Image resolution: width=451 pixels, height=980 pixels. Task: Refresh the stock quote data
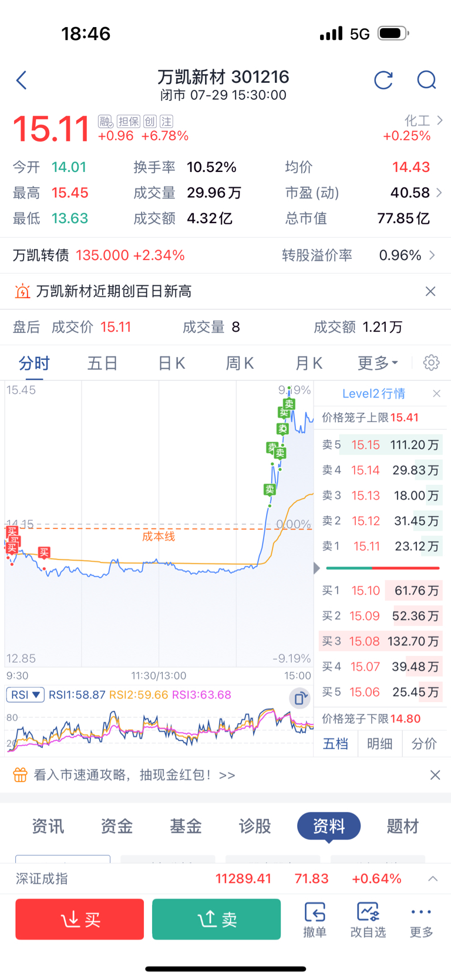click(383, 80)
